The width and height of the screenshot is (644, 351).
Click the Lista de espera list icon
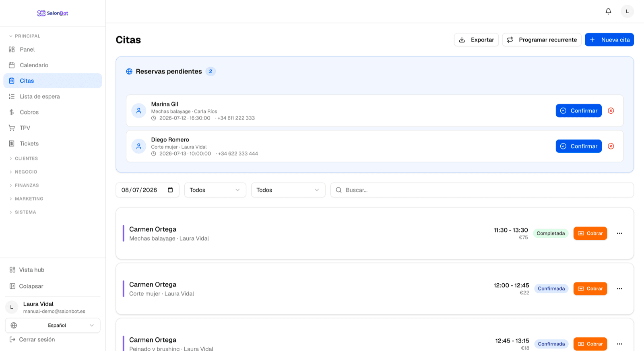[12, 97]
